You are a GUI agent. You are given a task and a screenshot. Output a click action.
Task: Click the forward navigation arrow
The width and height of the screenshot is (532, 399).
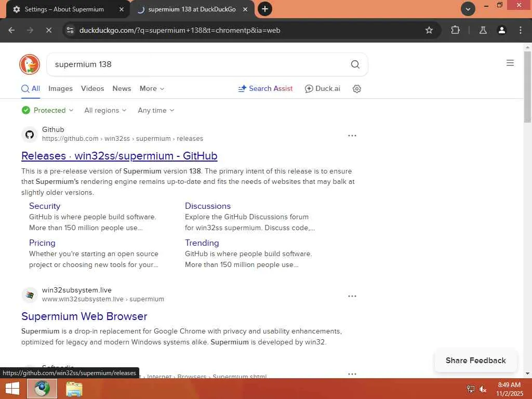coord(30,30)
